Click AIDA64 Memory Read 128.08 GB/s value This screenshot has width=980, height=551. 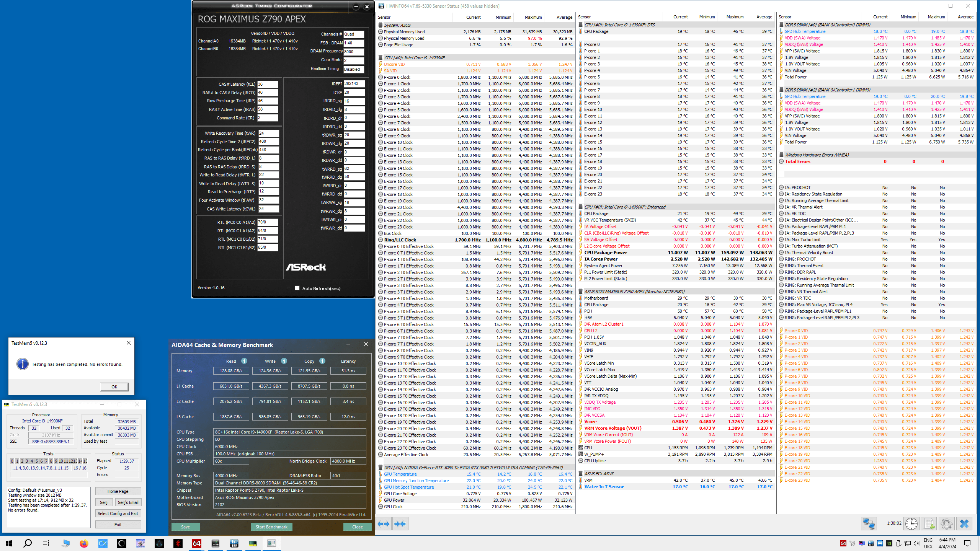[x=231, y=371]
